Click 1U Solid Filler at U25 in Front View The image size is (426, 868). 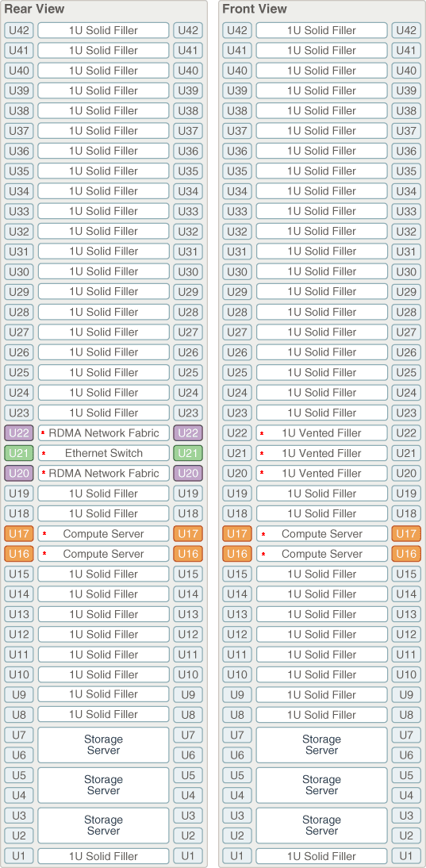(321, 372)
